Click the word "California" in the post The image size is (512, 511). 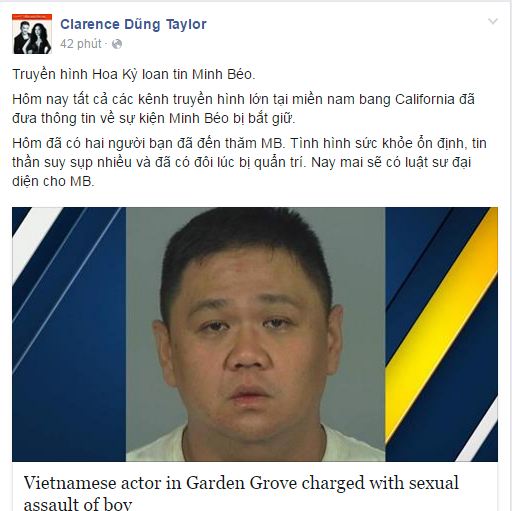425,100
